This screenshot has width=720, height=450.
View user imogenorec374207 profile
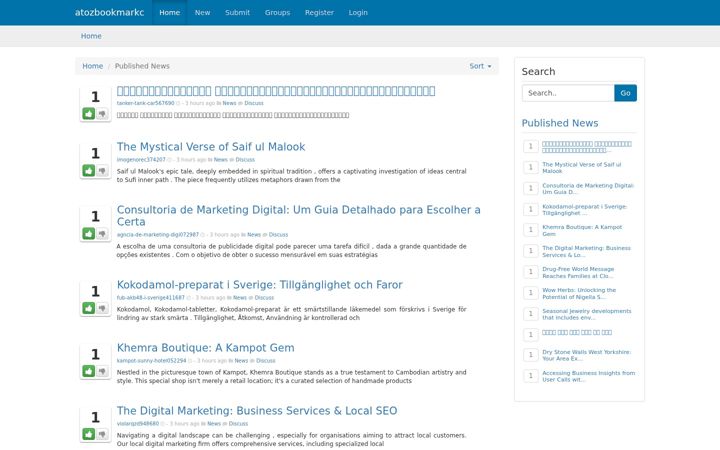[x=141, y=160]
